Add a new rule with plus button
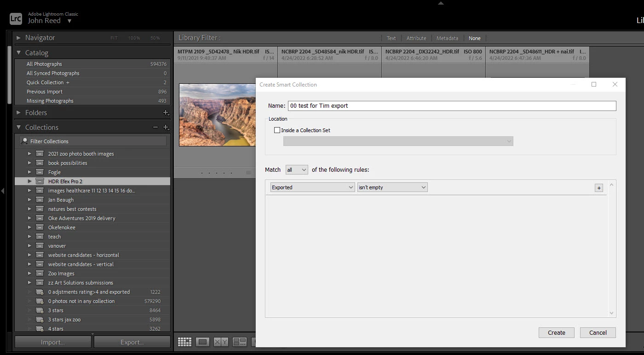The height and width of the screenshot is (355, 644). coord(599,188)
